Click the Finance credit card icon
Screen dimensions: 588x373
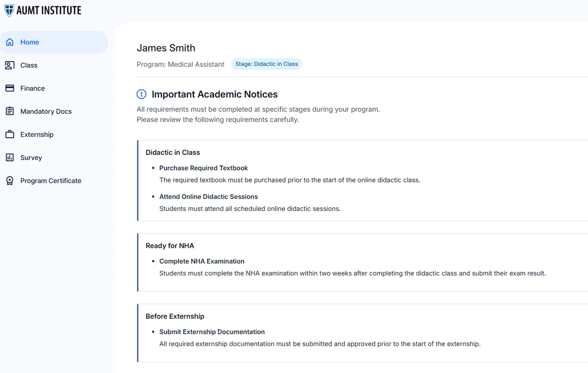(10, 88)
